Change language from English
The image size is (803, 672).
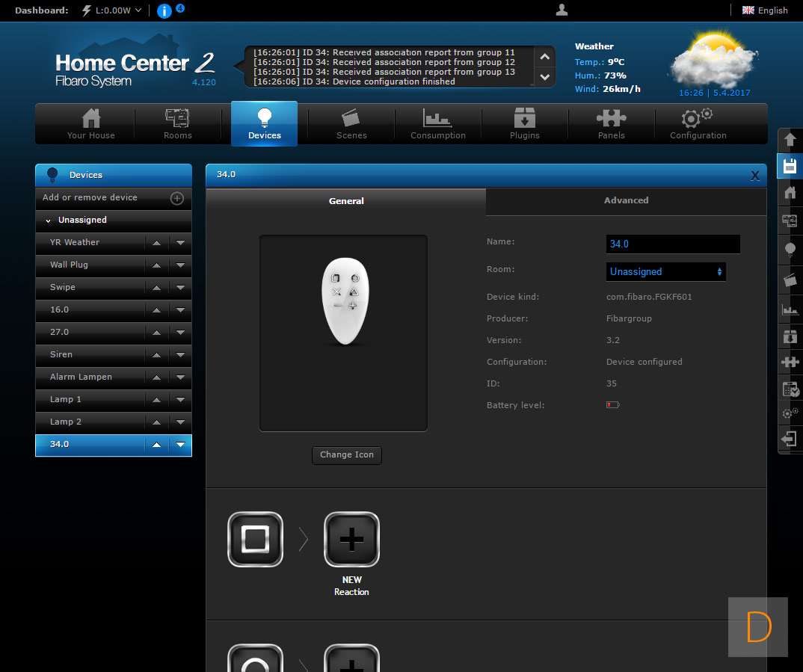click(x=765, y=10)
